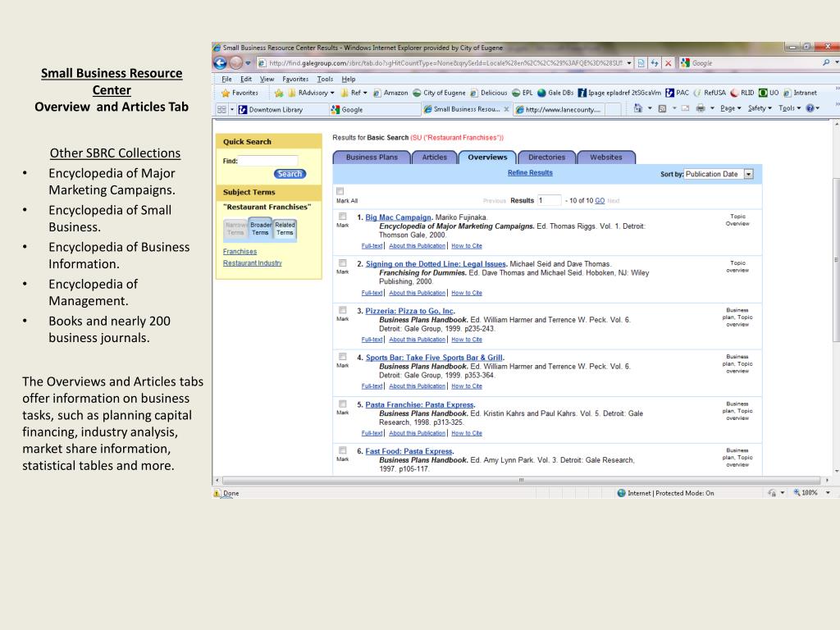Click the Help question mark icon
This screenshot has width=840, height=630.
[810, 108]
